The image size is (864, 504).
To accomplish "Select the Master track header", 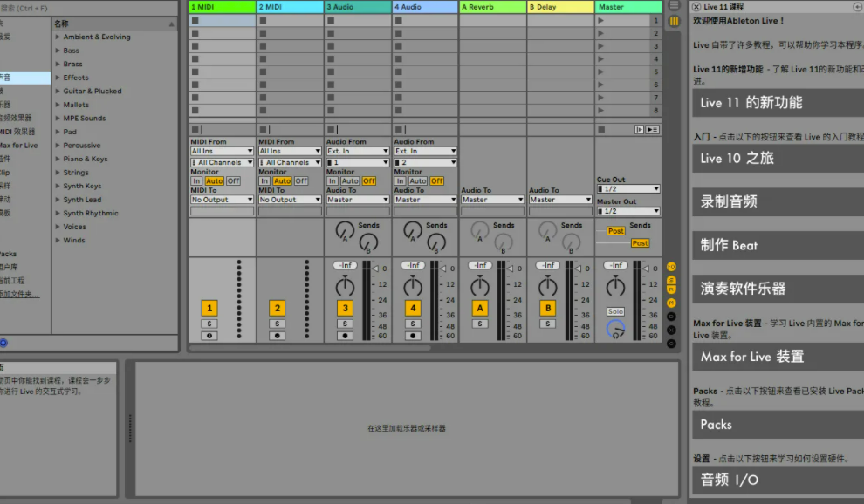I will (x=628, y=7).
